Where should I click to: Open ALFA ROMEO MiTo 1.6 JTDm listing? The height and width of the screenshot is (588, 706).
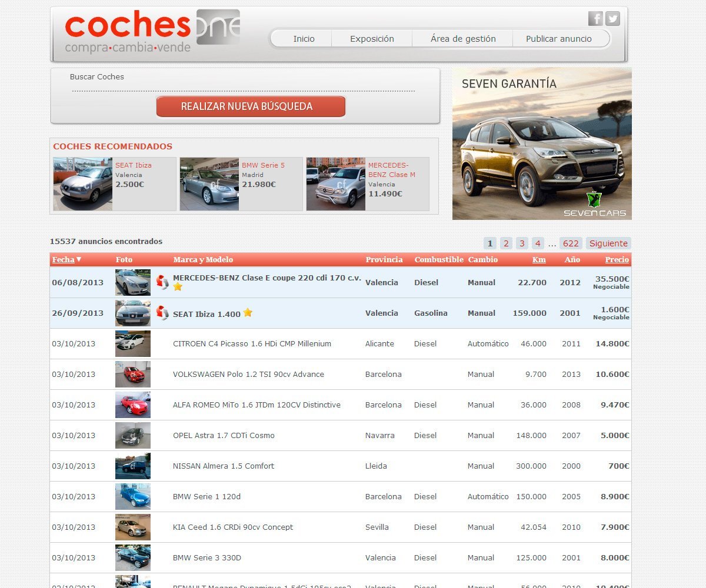(257, 405)
